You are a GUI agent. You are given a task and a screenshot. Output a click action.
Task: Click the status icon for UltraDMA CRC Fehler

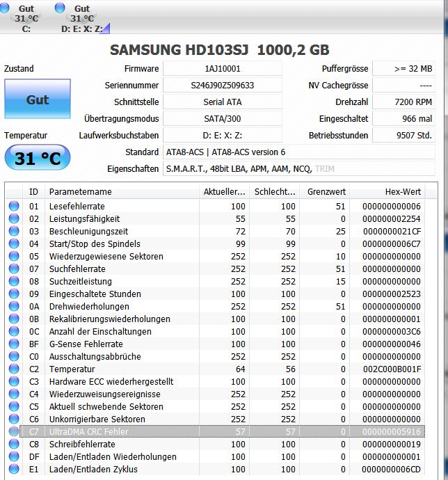[x=14, y=431]
